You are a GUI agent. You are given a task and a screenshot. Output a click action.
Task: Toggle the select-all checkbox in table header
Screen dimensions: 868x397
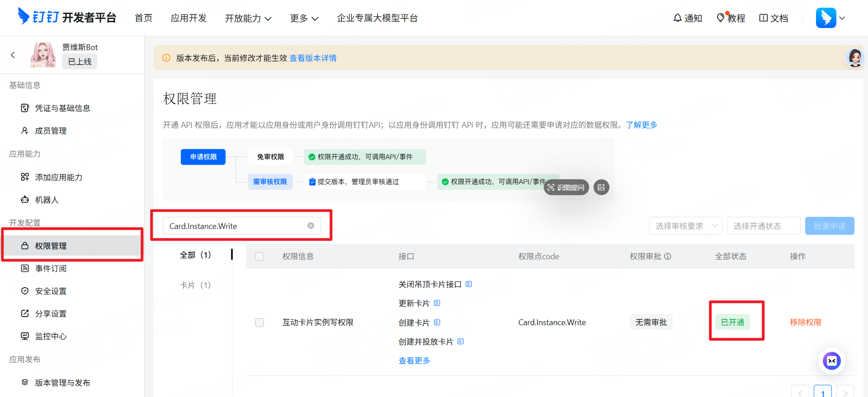(259, 257)
